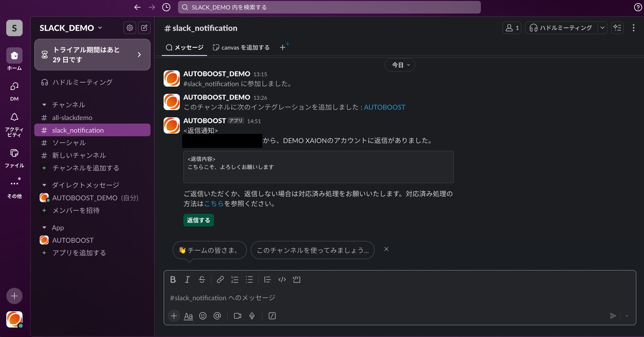Image resolution: width=644 pixels, height=337 pixels.
Task: Open the emoji picker
Action: [203, 316]
